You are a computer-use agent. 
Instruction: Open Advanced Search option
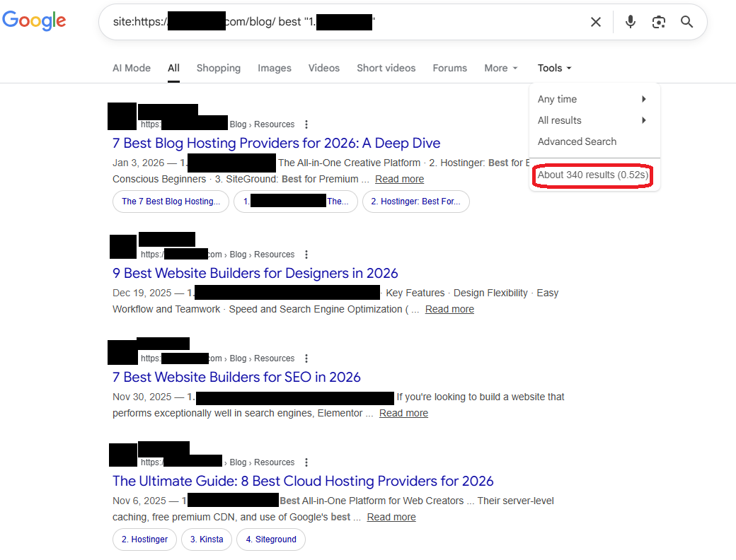tap(577, 141)
